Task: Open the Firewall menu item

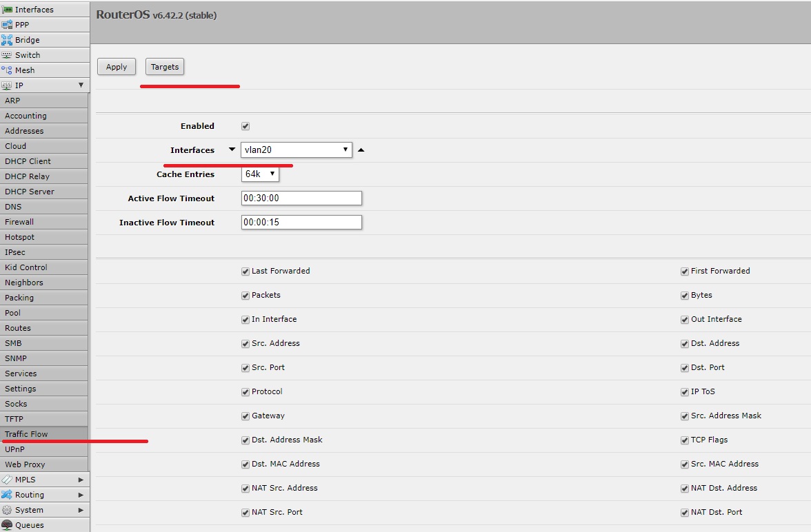Action: coord(19,222)
